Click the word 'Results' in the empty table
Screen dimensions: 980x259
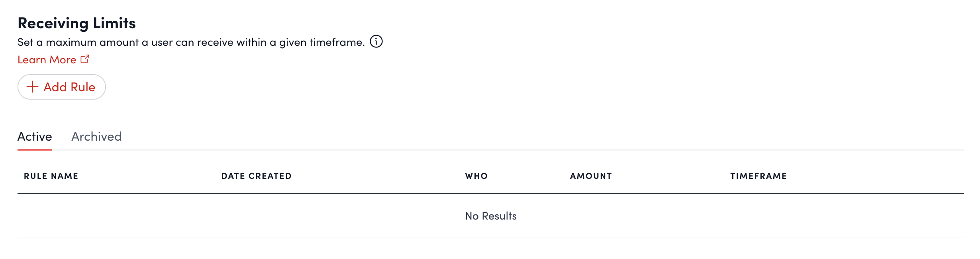click(499, 216)
